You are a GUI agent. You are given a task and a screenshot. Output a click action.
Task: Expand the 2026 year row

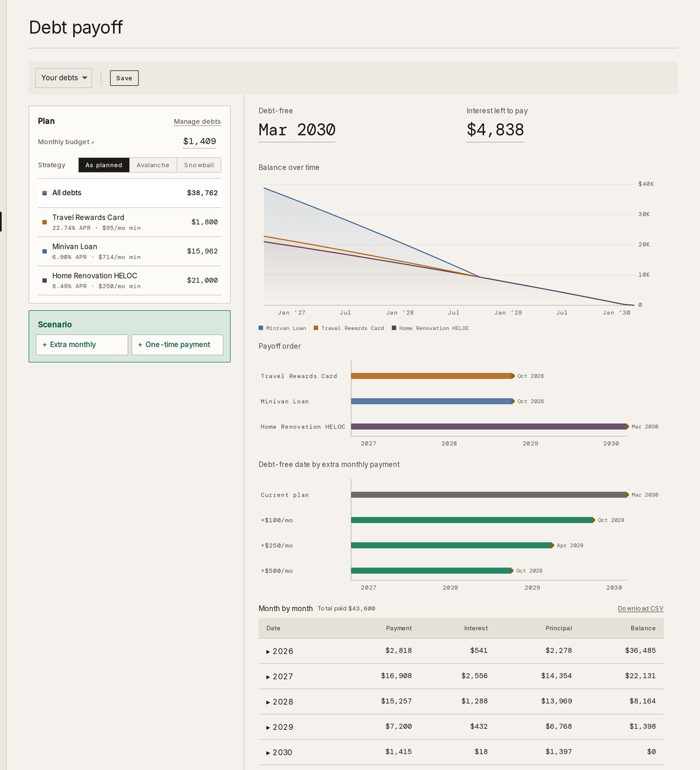tap(461, 651)
